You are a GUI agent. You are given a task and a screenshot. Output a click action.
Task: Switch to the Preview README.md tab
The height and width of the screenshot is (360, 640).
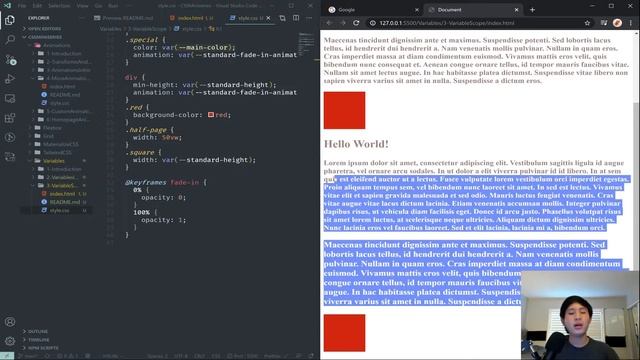pos(124,18)
